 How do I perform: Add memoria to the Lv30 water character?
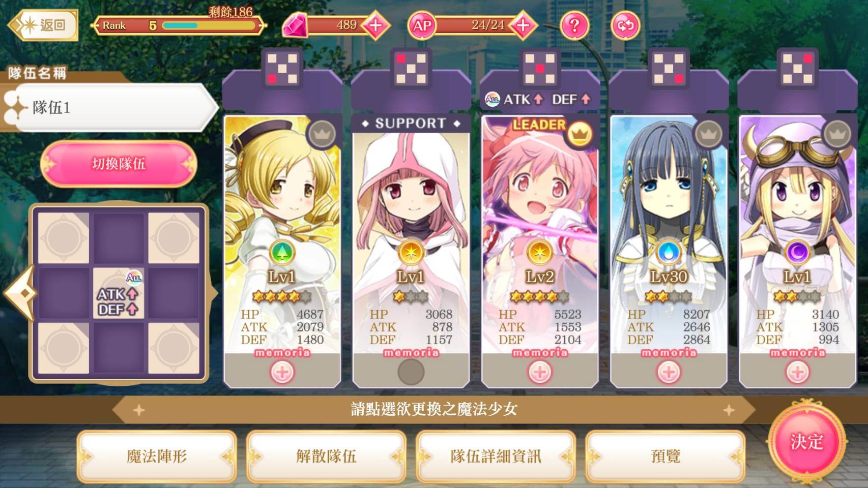coord(669,373)
